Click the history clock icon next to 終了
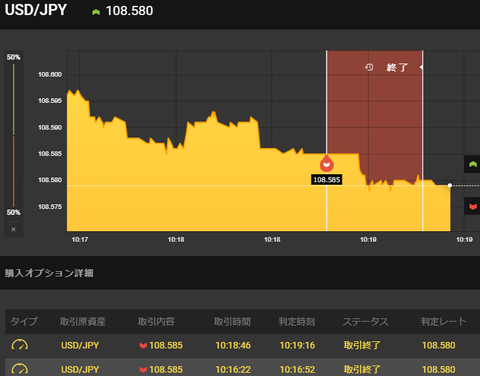This screenshot has height=376, width=480. click(x=369, y=67)
